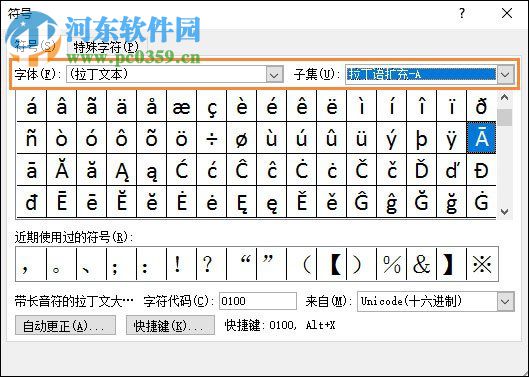
Task: Pick the ĝ circumflex lowercase g symbol
Action: click(x=391, y=201)
